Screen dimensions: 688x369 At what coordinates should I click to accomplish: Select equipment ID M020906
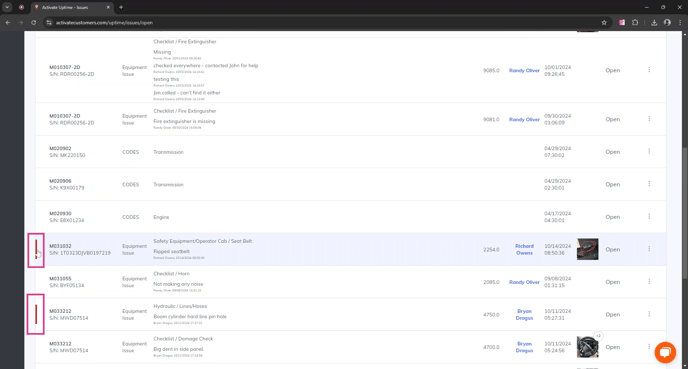point(60,181)
